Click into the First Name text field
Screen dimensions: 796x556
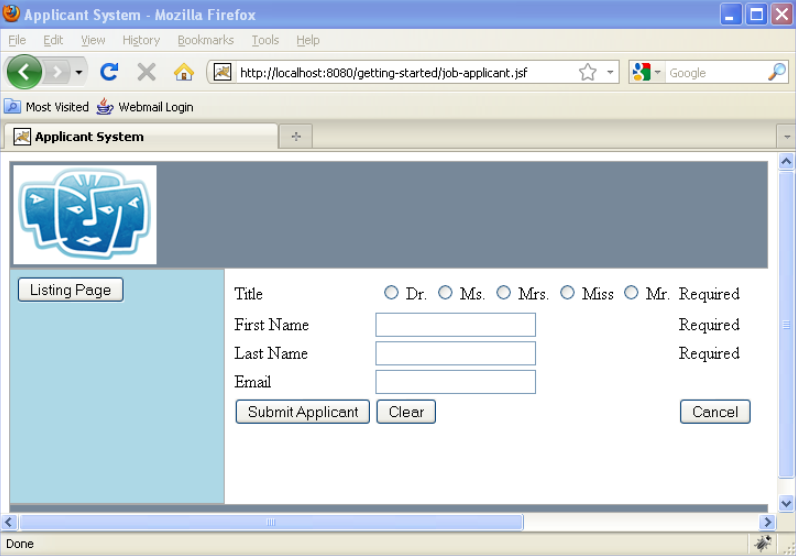click(x=455, y=325)
